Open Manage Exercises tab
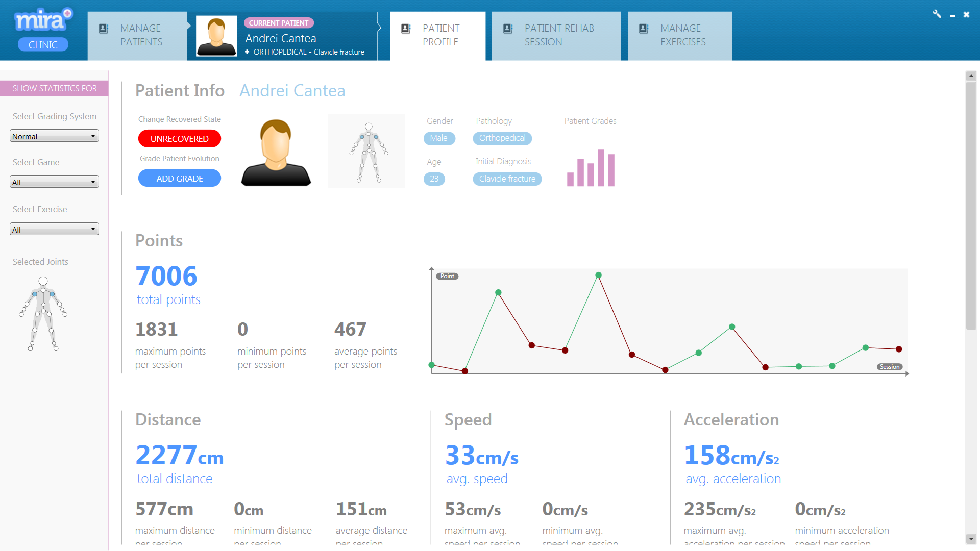The image size is (980, 551). 680,36
